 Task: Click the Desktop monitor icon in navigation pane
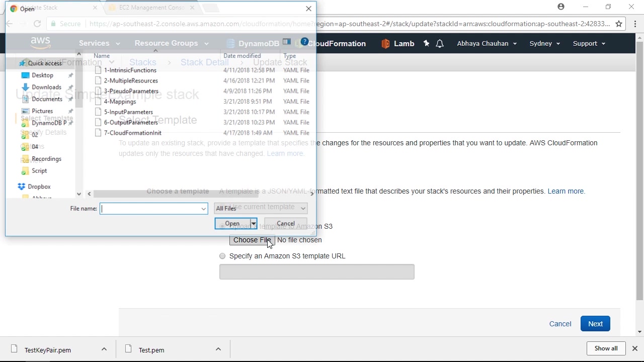[x=26, y=75]
